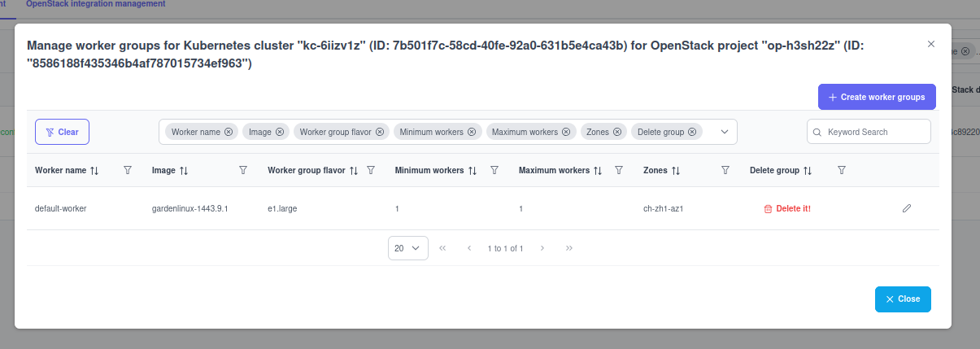Switch to OpenStack integration management tab
The height and width of the screenshot is (349, 980).
(95, 4)
